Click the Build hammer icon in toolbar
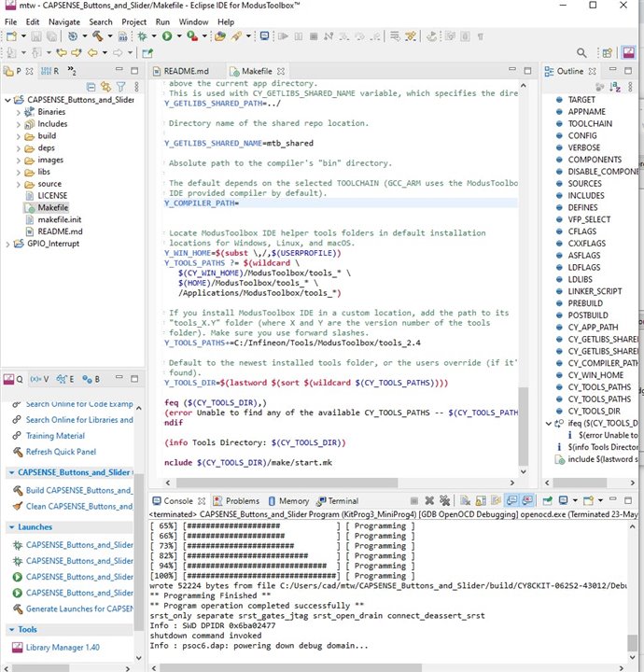Viewport: 644px width, 672px height. coord(97,36)
